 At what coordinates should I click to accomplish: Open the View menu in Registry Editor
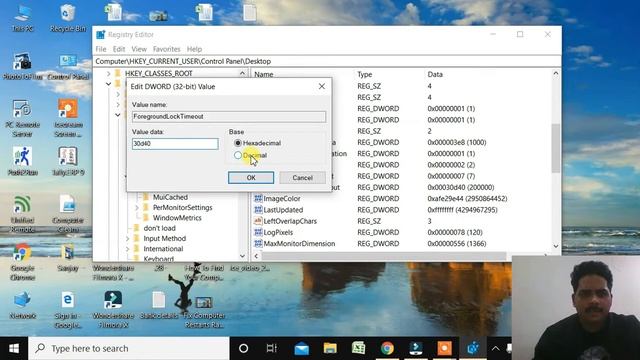tap(139, 49)
